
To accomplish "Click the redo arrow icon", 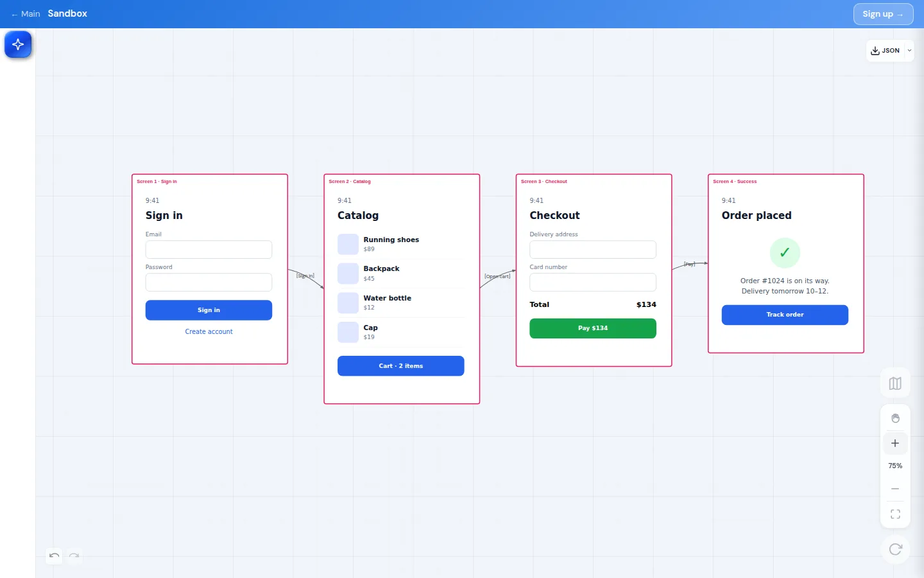I will pos(74,556).
